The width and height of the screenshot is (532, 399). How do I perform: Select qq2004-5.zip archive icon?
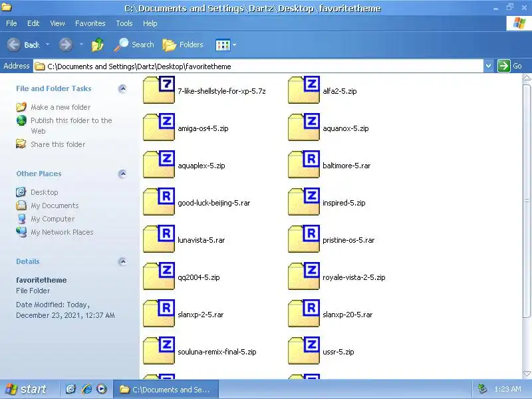tap(159, 276)
